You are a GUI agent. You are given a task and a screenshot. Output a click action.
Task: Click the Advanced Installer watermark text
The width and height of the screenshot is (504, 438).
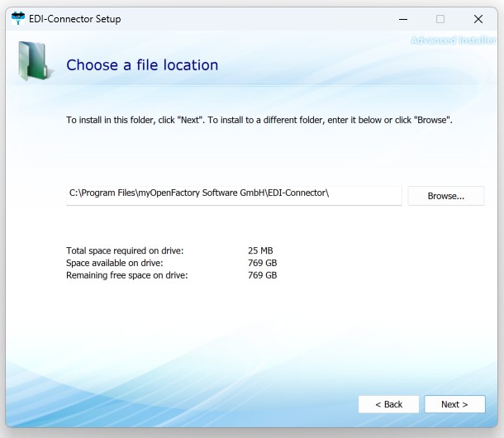(x=453, y=40)
